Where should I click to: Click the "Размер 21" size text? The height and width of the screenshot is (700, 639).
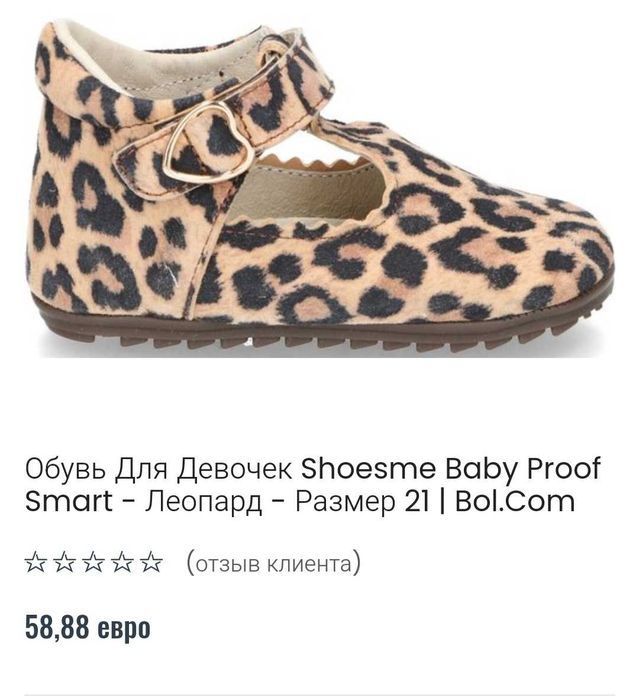tap(362, 501)
